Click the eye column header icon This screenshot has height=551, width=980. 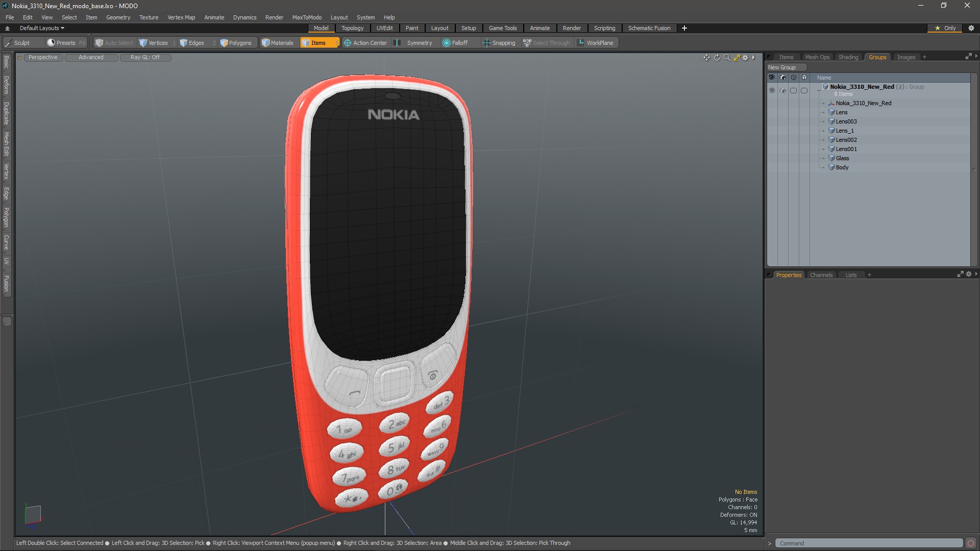772,78
